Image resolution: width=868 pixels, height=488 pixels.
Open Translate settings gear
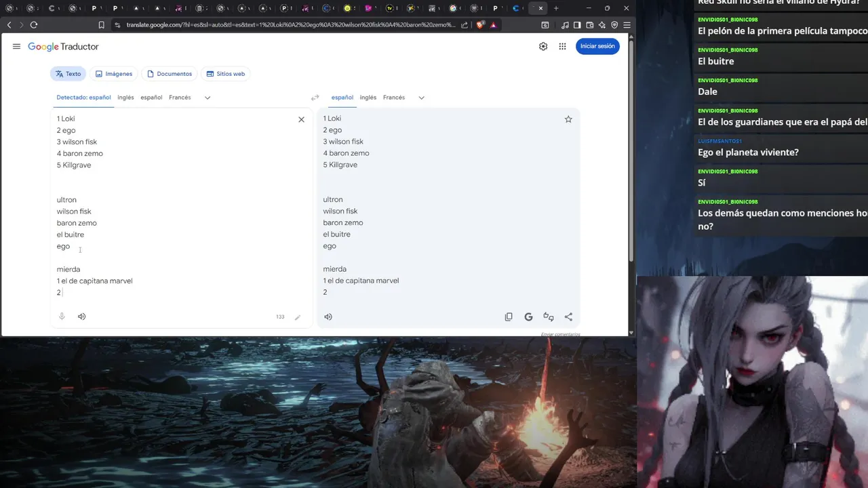coord(543,46)
